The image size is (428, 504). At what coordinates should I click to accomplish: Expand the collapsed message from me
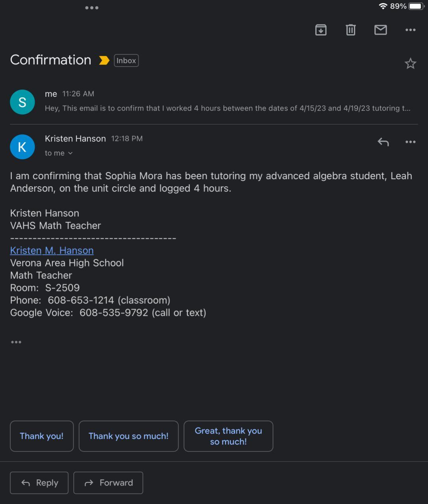227,102
